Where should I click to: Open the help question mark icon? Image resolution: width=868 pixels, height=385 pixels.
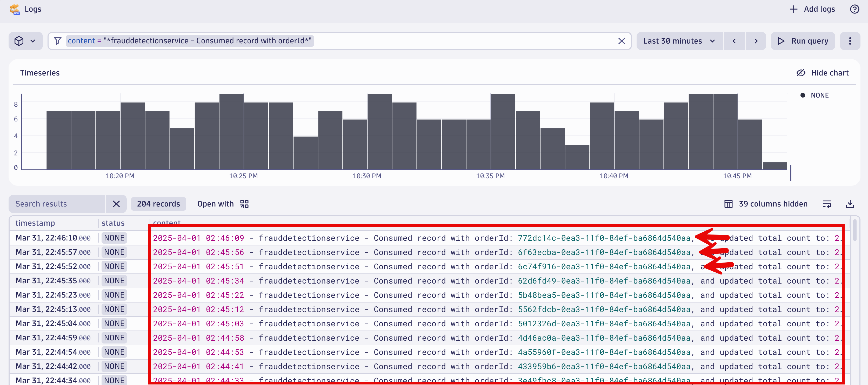coord(854,9)
